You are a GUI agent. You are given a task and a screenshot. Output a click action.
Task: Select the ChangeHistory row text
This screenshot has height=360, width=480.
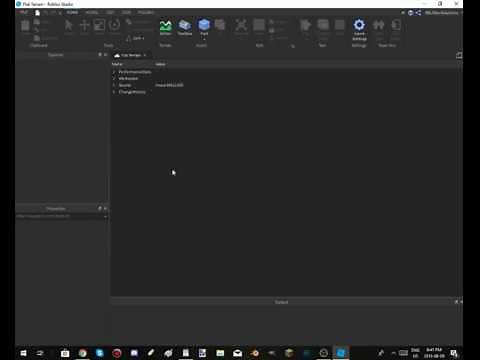click(132, 92)
